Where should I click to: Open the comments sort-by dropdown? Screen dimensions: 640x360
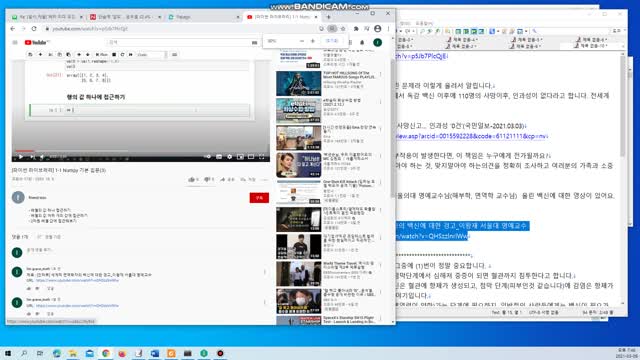pyautogui.click(x=49, y=237)
